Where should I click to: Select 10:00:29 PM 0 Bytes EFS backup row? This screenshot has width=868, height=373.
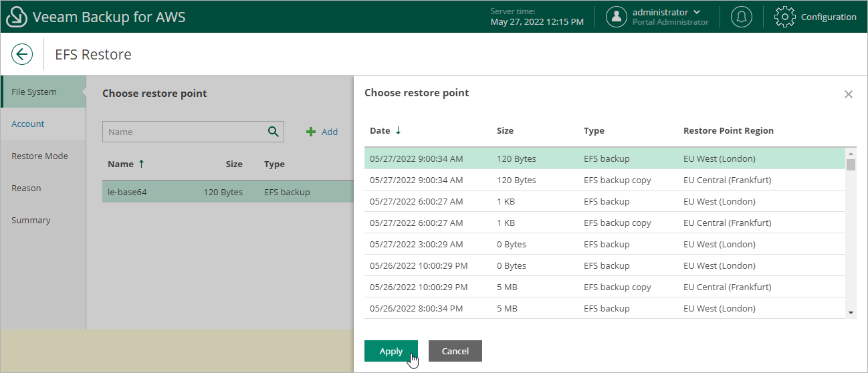pos(605,265)
